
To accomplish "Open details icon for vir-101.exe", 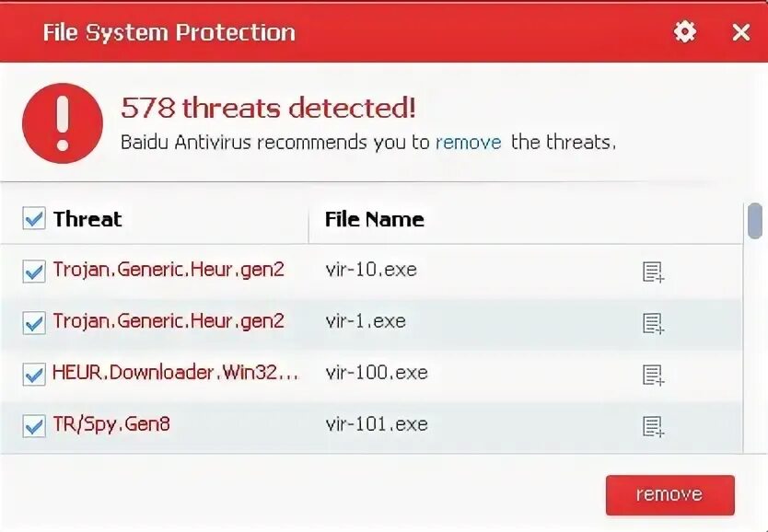I will pos(653,426).
